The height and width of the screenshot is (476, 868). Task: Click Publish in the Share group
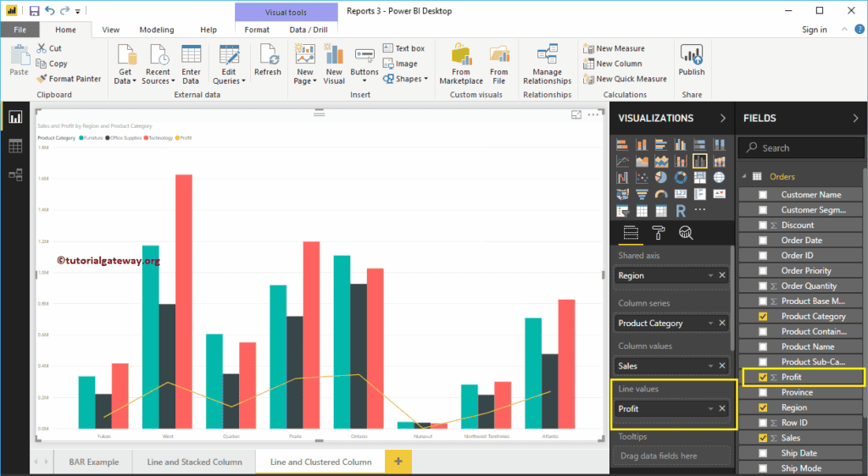pos(692,60)
